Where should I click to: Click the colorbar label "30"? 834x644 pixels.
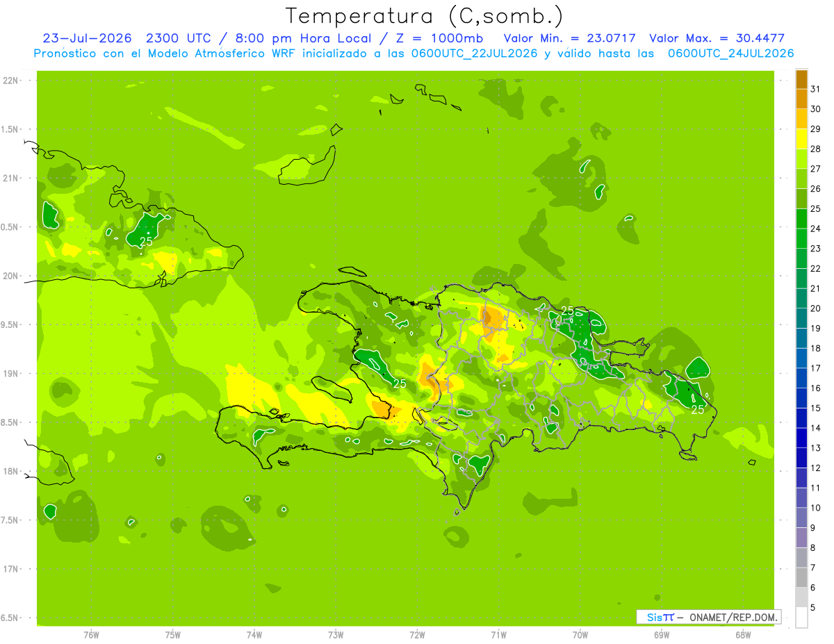pyautogui.click(x=815, y=108)
